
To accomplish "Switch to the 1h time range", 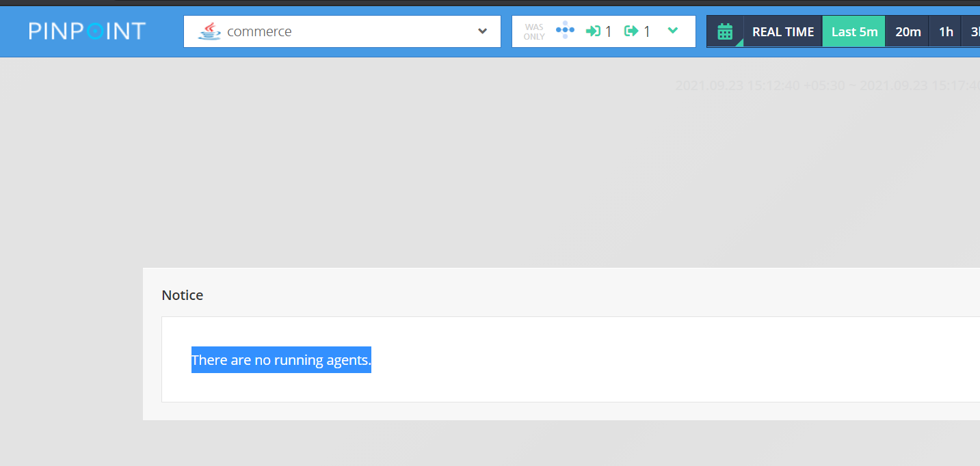I will 945,31.
